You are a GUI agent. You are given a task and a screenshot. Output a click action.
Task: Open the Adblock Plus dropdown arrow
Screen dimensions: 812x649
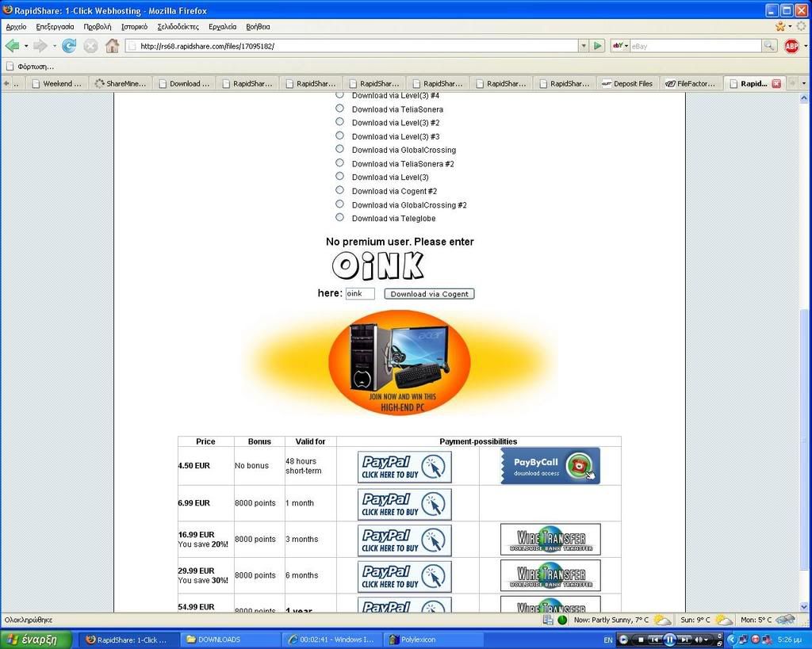pos(806,46)
